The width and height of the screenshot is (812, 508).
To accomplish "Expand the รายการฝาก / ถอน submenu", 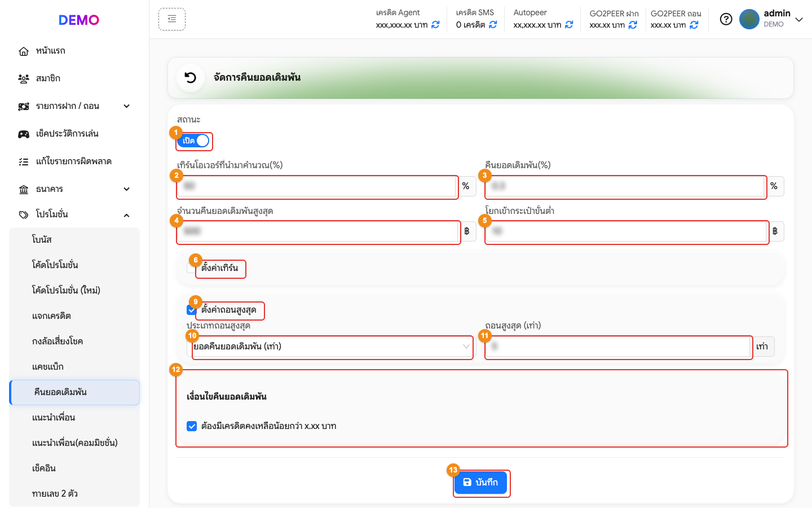I will 127,106.
